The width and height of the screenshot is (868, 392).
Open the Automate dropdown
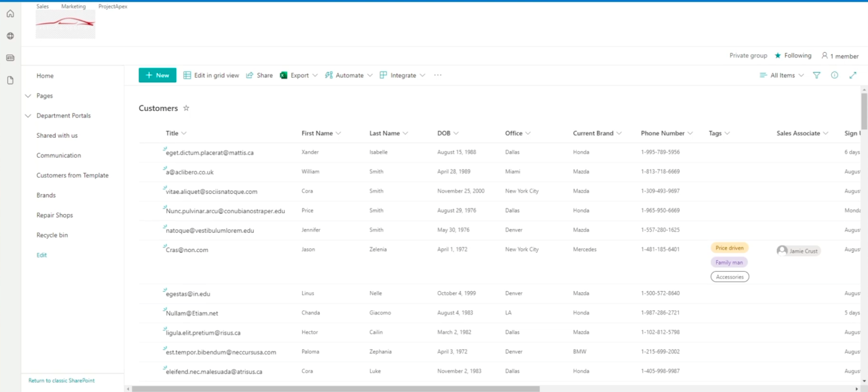pyautogui.click(x=349, y=75)
